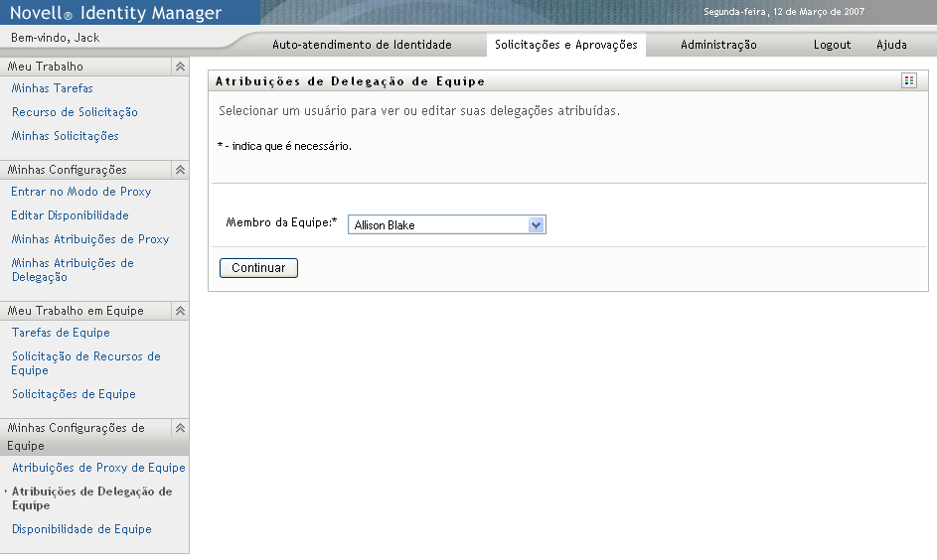This screenshot has width=937, height=560.
Task: Collapse the Meu Trabalho section
Action: click(180, 67)
